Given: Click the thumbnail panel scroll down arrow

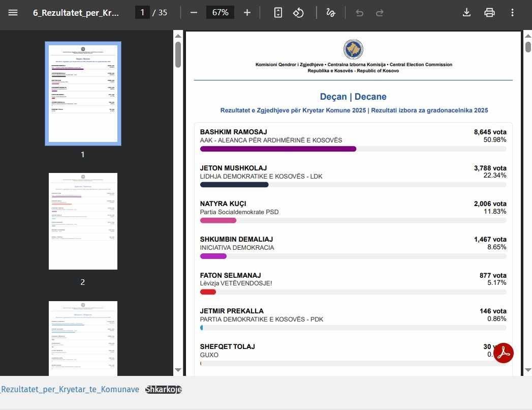Looking at the screenshot, I should click(x=178, y=370).
